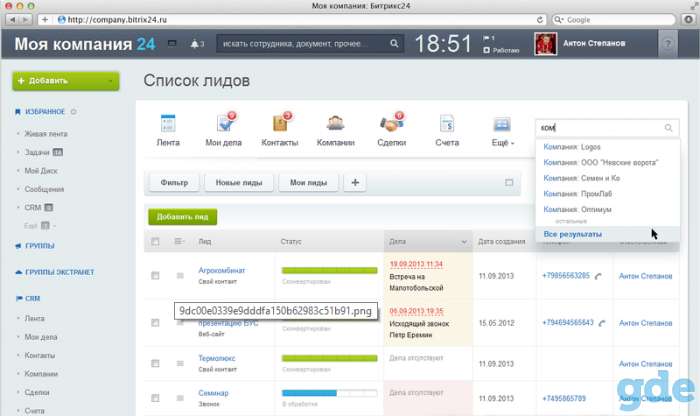Click the magnifier in header search
Viewport: 700px width, 416px height.
[394, 43]
